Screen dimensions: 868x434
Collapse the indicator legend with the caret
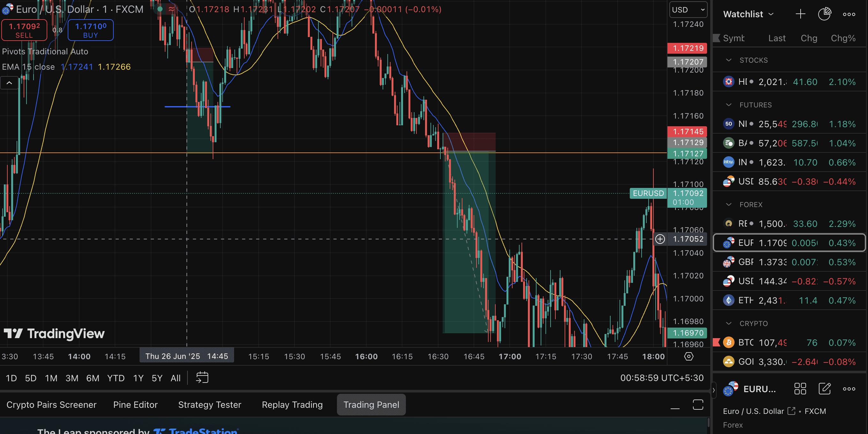coord(10,83)
